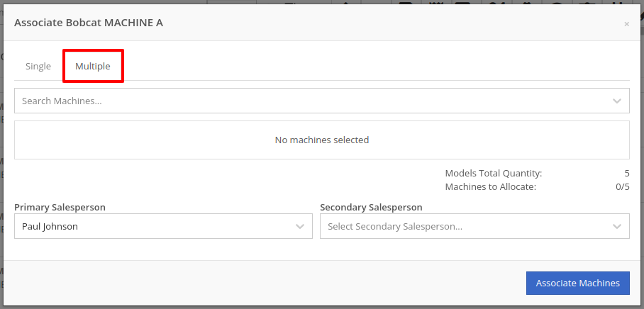The width and height of the screenshot is (644, 309).
Task: Close the Associate Bobcat dialog
Action: [x=627, y=24]
